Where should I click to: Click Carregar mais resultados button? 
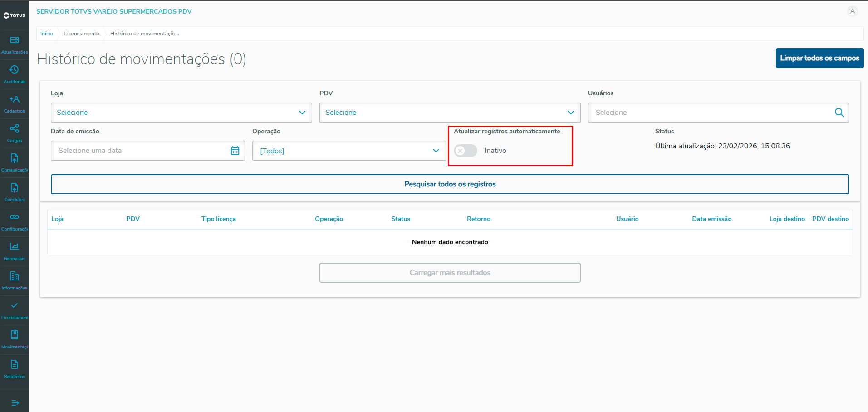[450, 273]
